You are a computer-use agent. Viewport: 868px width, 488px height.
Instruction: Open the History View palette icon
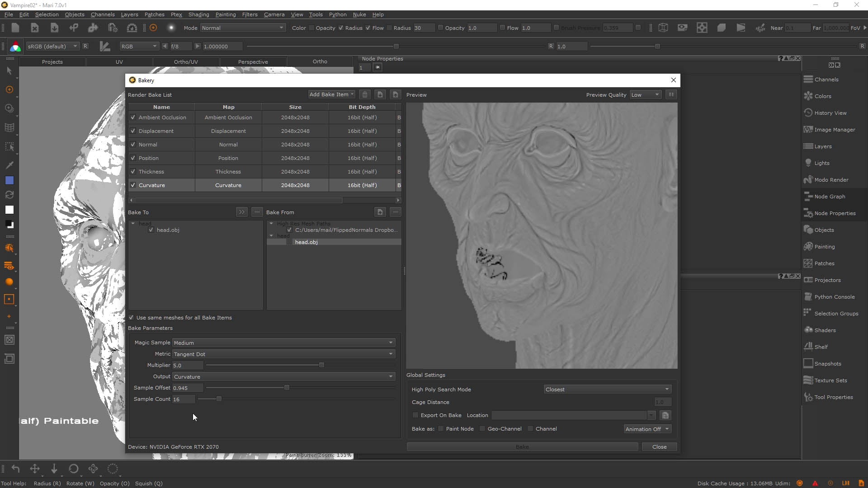[808, 113]
